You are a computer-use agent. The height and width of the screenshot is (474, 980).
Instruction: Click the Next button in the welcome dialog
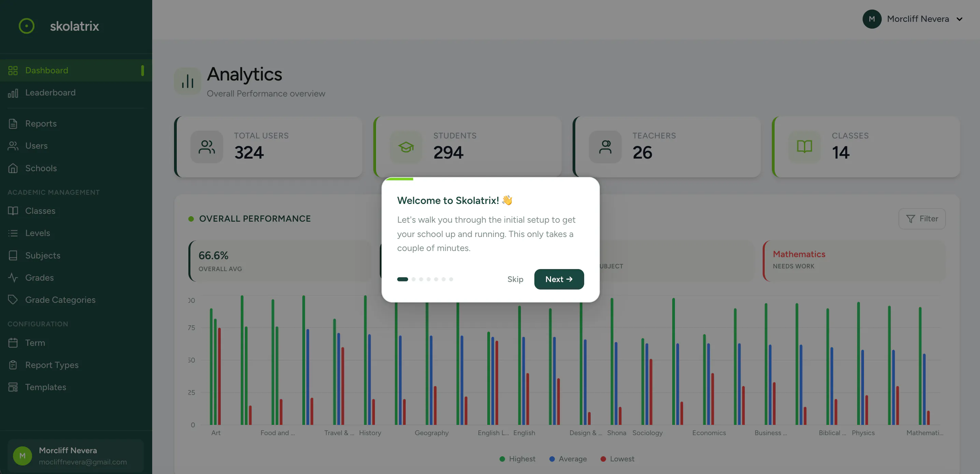click(559, 279)
